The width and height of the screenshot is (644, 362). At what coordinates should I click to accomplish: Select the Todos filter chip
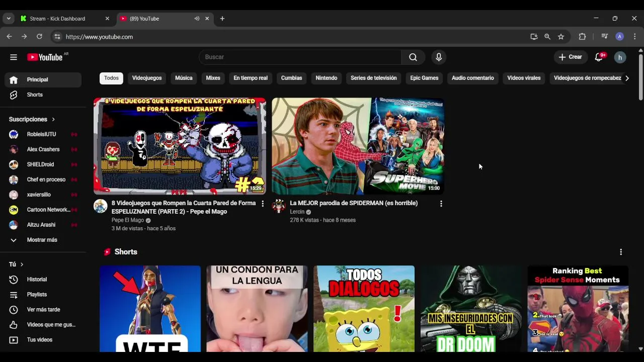111,78
